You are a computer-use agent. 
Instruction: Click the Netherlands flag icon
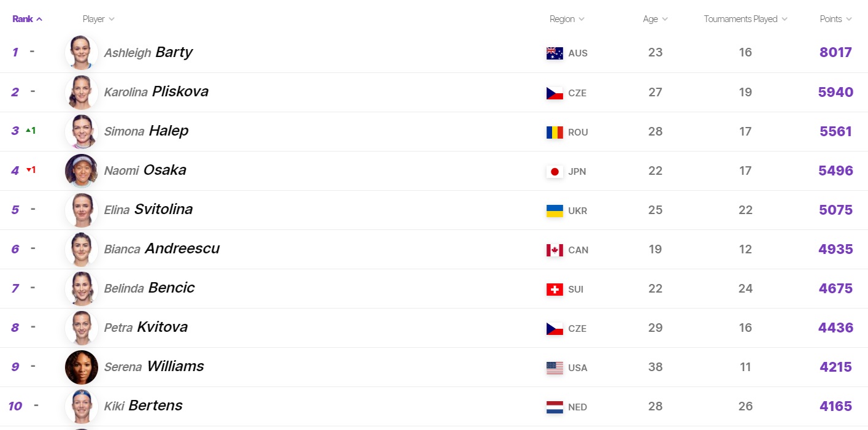tap(555, 407)
